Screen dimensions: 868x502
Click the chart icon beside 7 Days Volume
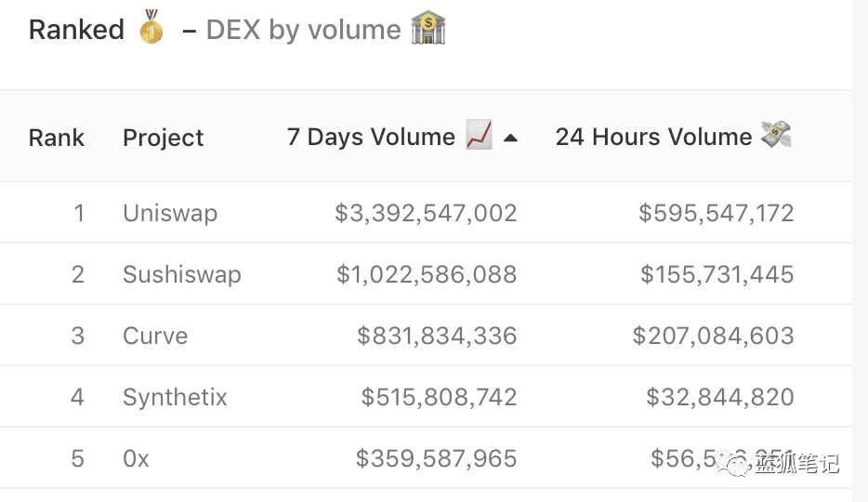(479, 135)
